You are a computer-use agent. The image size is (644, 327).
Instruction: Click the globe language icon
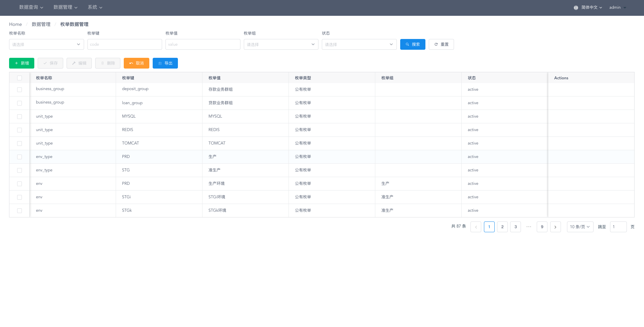click(576, 7)
